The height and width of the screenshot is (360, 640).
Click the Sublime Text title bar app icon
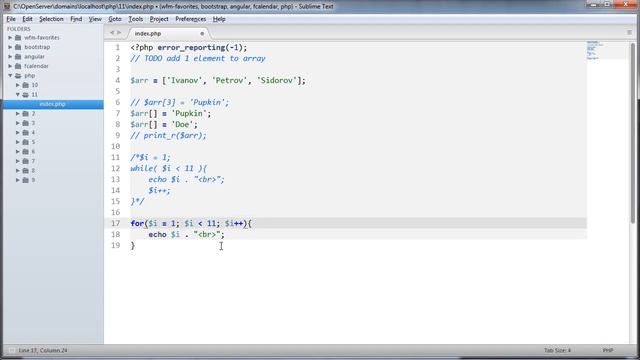(x=7, y=6)
